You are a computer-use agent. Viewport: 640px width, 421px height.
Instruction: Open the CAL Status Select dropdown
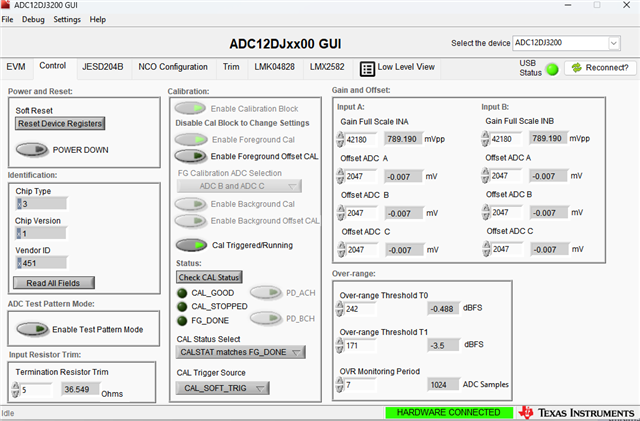(x=241, y=352)
